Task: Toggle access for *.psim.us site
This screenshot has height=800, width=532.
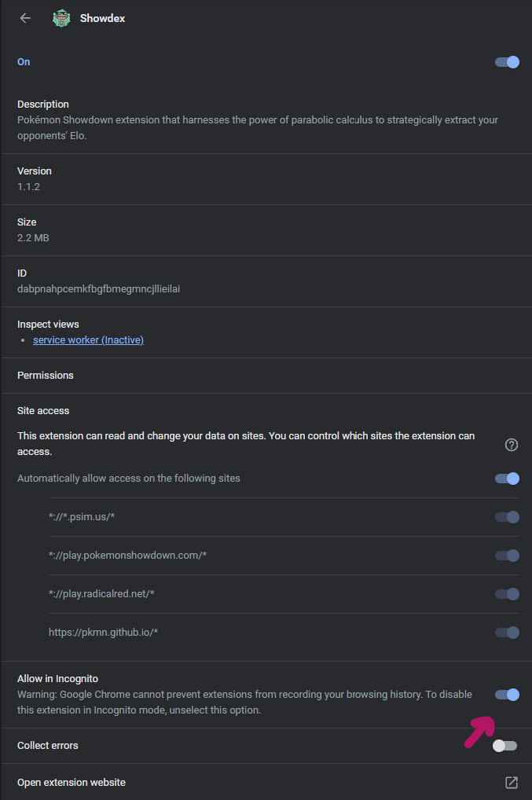Action: coord(507,517)
